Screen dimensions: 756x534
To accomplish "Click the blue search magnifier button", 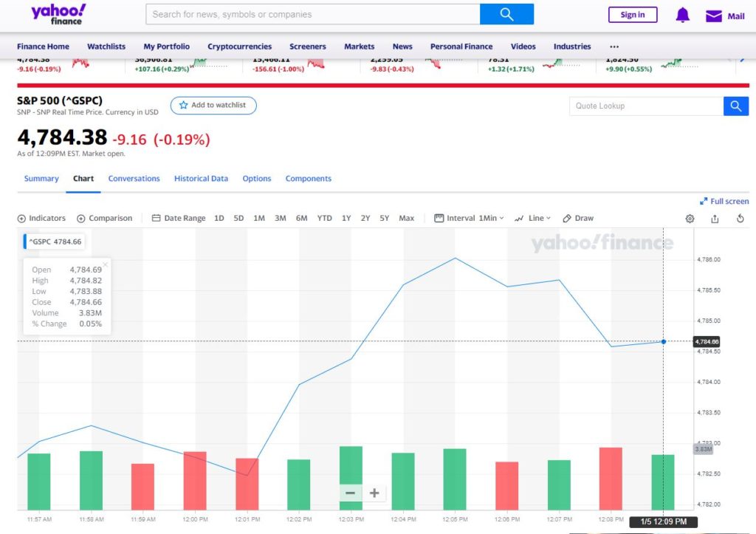I will click(x=506, y=14).
